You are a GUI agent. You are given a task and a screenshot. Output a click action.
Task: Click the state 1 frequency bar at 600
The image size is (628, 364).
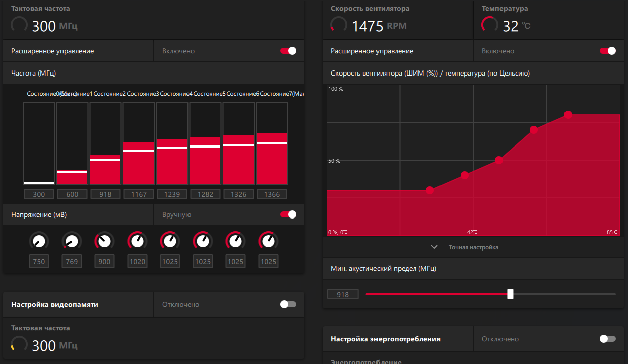click(72, 143)
